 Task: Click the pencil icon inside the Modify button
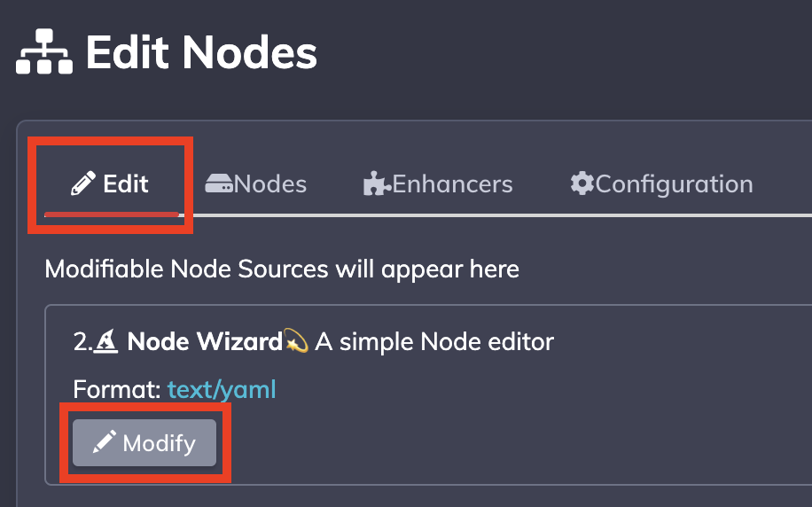pyautogui.click(x=105, y=441)
